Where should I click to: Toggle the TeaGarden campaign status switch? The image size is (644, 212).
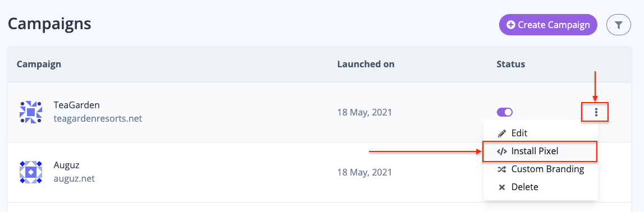tap(504, 112)
